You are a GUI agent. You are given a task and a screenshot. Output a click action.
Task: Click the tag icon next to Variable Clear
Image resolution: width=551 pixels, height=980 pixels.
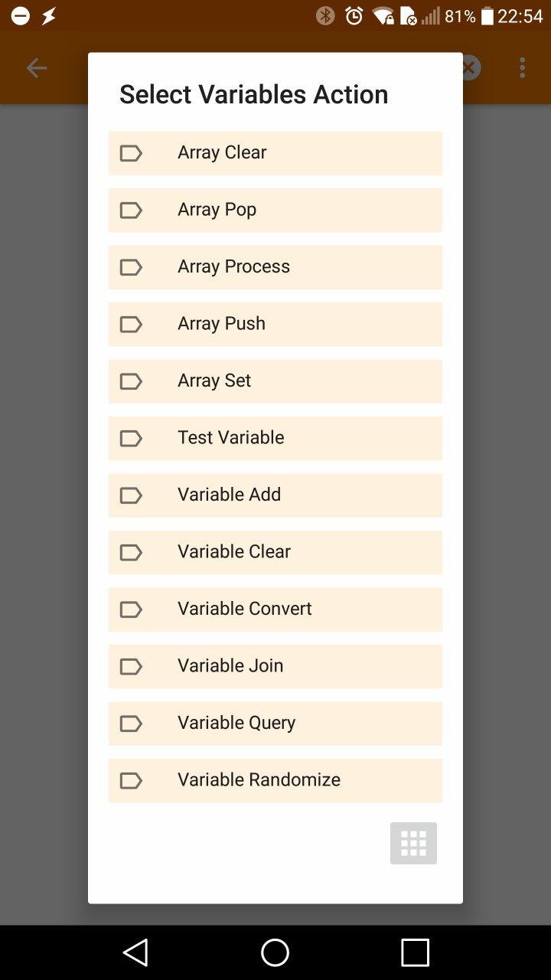tap(131, 552)
